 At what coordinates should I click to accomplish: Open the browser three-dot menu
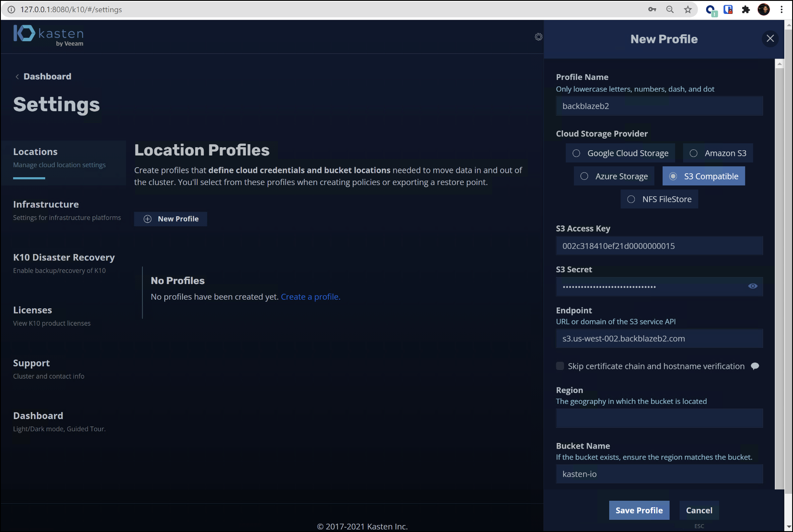pos(781,10)
